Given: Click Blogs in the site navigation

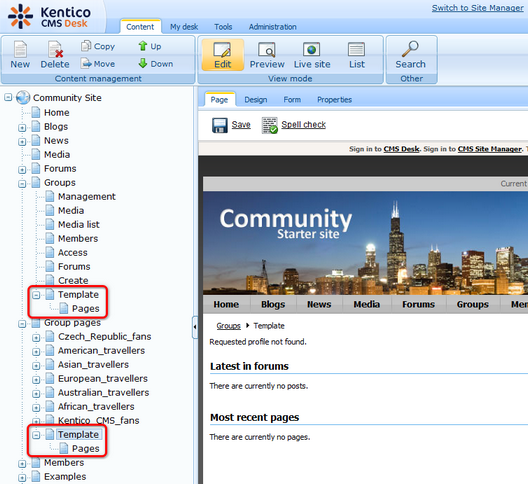Looking at the screenshot, I should 273,304.
